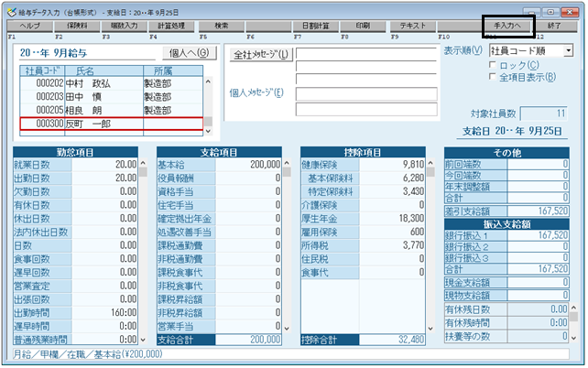The height and width of the screenshot is (368, 588).
Task: Click second 個人メッセージ input field
Action: point(366,110)
